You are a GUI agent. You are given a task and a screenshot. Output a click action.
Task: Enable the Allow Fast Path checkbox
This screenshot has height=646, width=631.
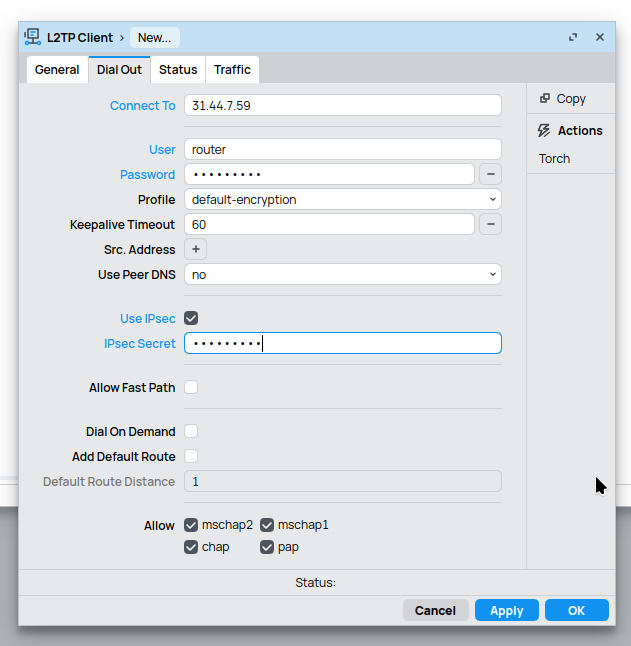tap(191, 387)
